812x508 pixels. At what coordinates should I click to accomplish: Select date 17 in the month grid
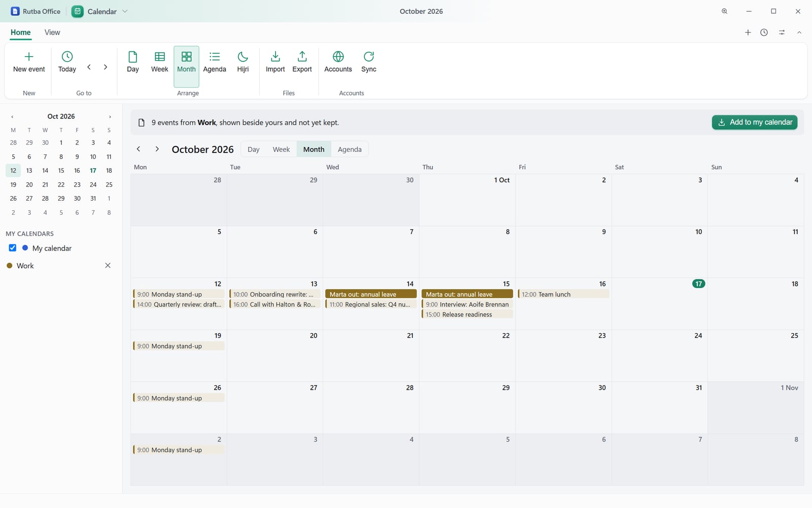tap(699, 283)
